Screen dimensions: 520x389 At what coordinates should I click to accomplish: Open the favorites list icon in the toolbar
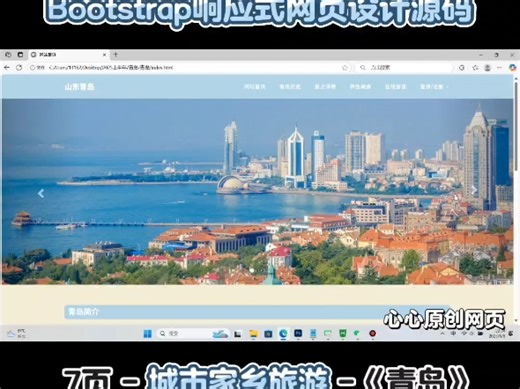coord(475,68)
